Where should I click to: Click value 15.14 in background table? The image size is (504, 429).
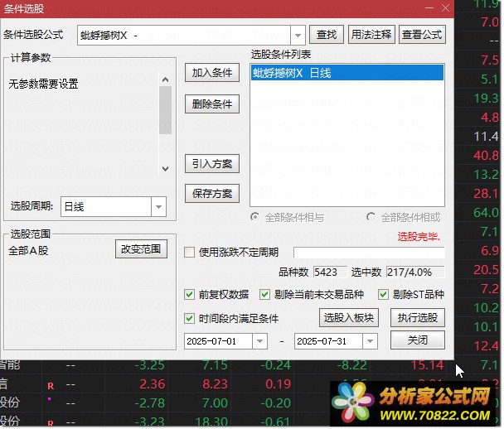pyautogui.click(x=428, y=365)
